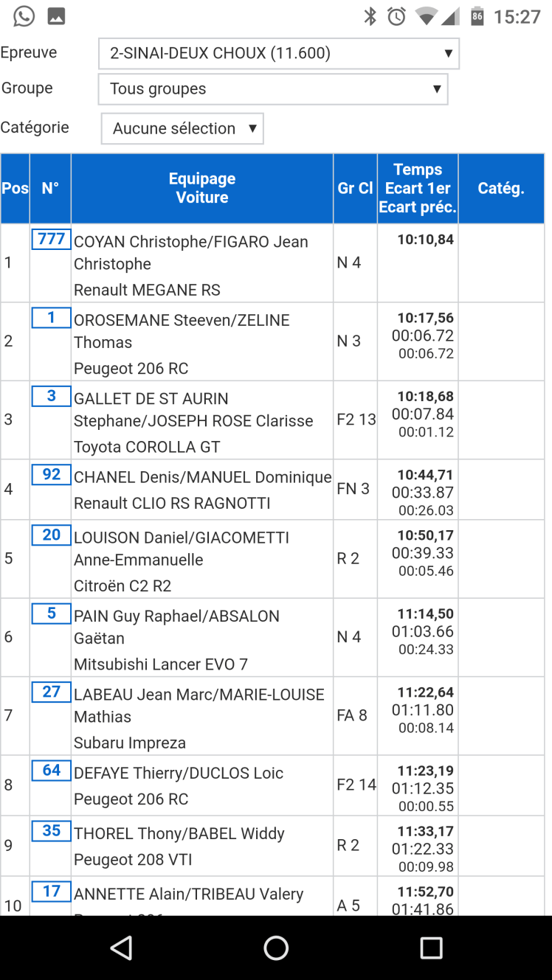Screen dimensions: 552x980
Task: Expand the Groupe dropdown Tous groupes
Action: (273, 89)
